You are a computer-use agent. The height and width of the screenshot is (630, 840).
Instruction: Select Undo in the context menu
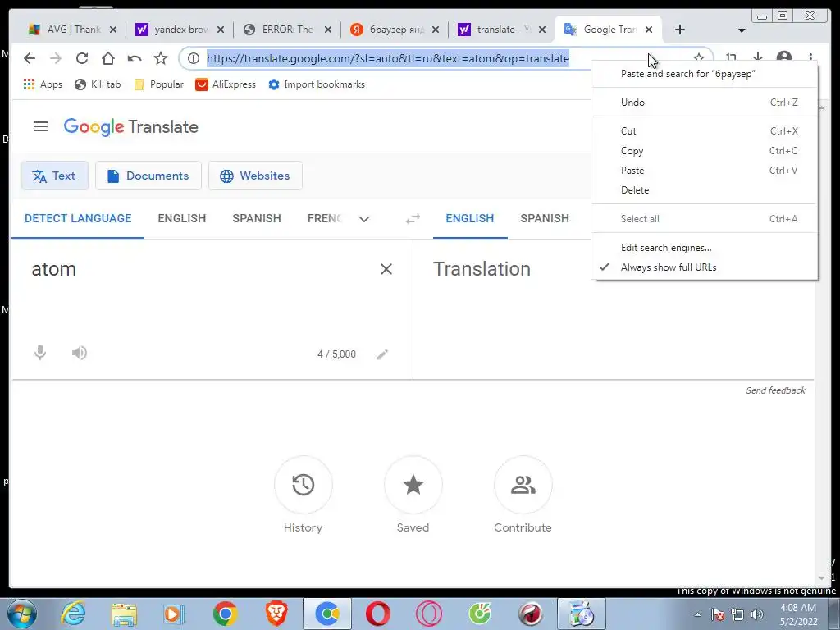pos(705,103)
